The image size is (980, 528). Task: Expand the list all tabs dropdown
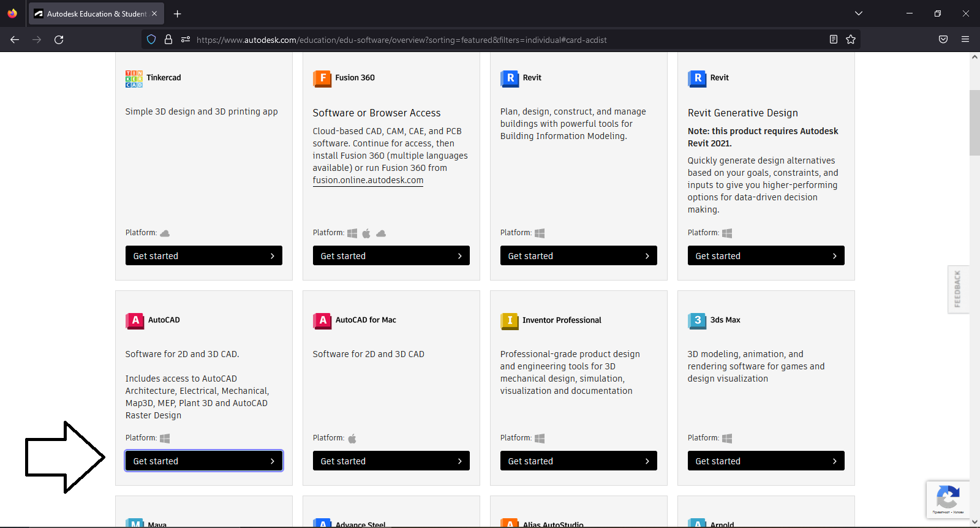[859, 13]
